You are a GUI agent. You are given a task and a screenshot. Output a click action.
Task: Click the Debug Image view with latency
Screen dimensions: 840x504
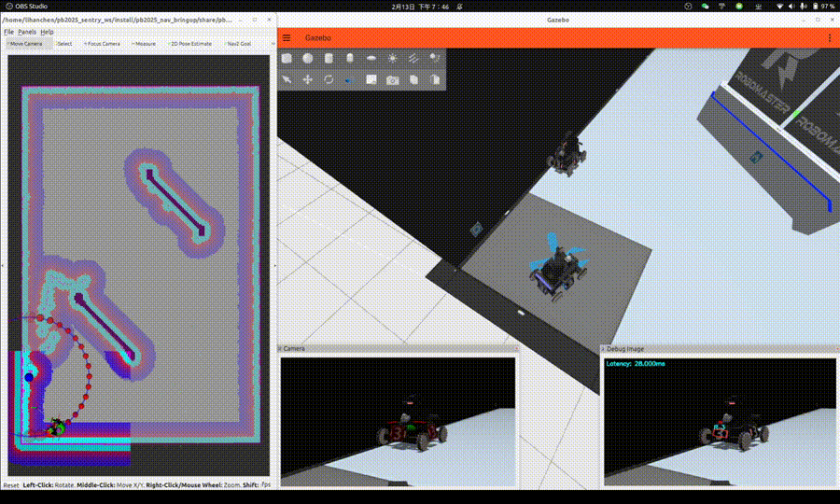(720, 422)
